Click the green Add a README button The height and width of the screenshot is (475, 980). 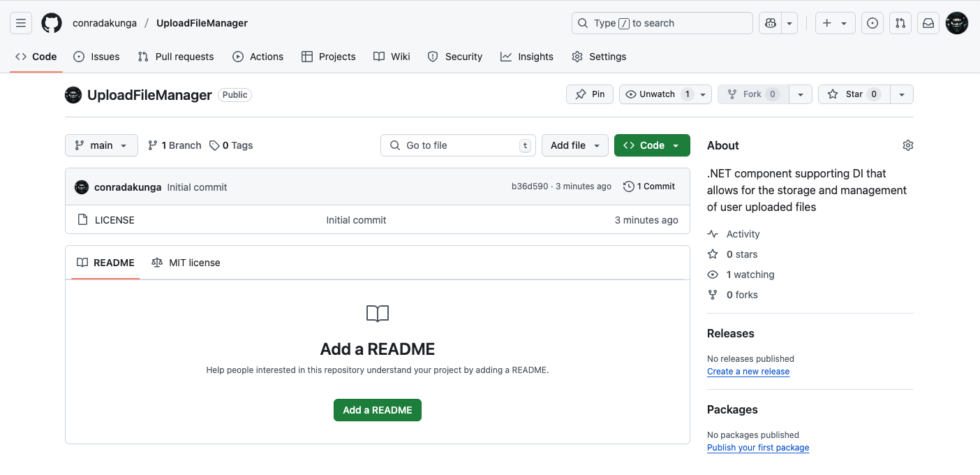[x=377, y=410]
